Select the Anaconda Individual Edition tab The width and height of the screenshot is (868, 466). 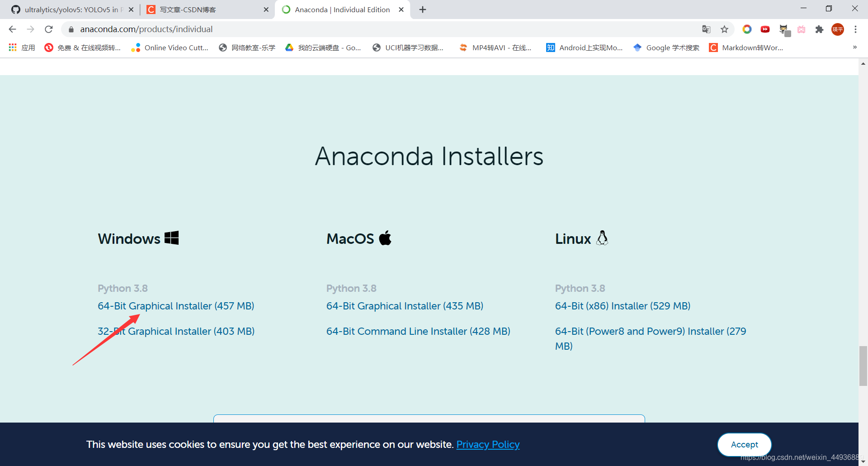pyautogui.click(x=342, y=10)
